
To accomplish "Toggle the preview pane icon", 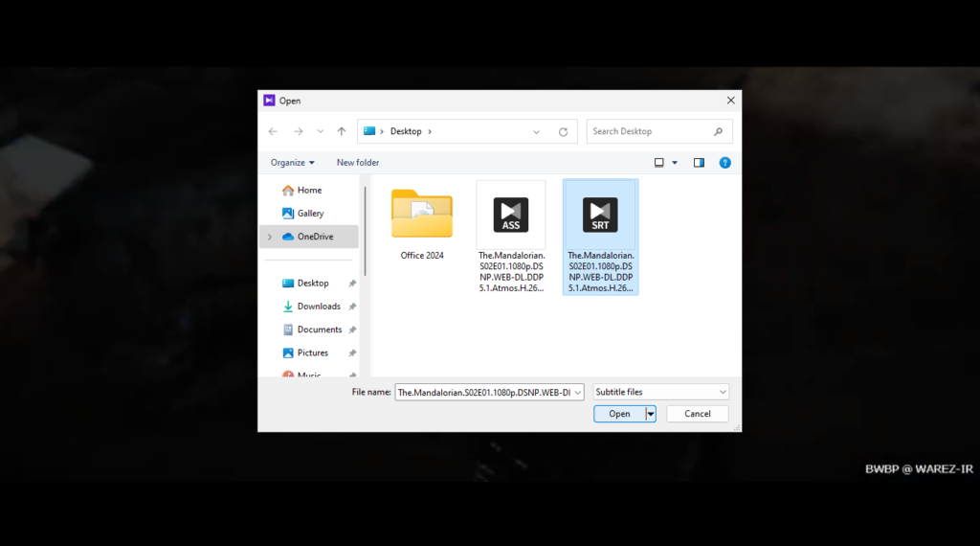I will (x=699, y=163).
